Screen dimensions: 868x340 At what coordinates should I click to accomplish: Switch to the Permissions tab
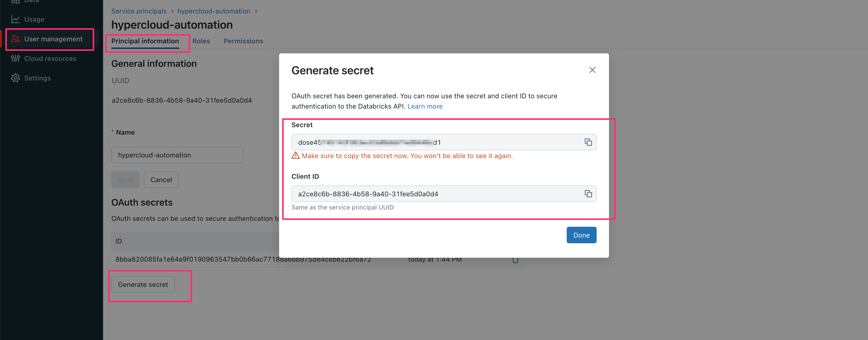point(243,41)
